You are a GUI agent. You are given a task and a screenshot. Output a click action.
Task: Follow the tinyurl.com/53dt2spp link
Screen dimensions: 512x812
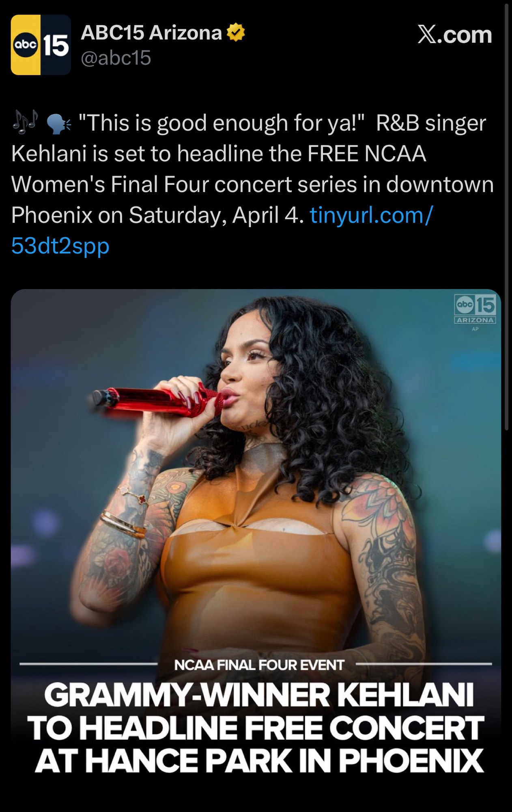pos(222,230)
